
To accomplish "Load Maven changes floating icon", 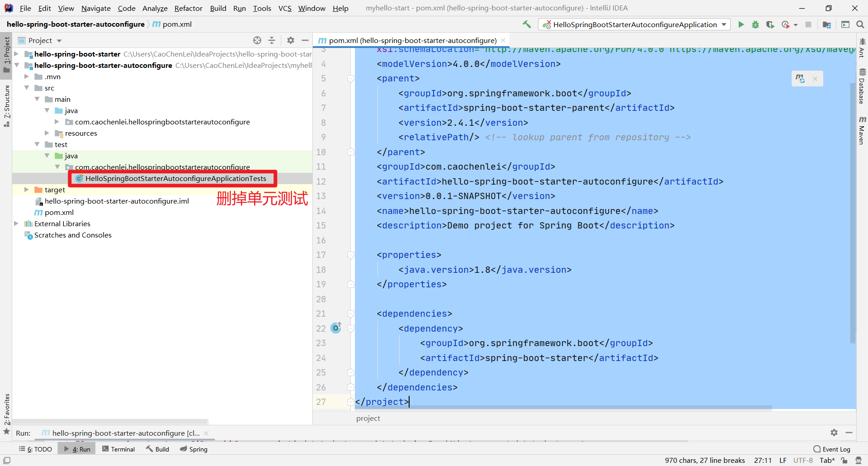I will (x=800, y=78).
